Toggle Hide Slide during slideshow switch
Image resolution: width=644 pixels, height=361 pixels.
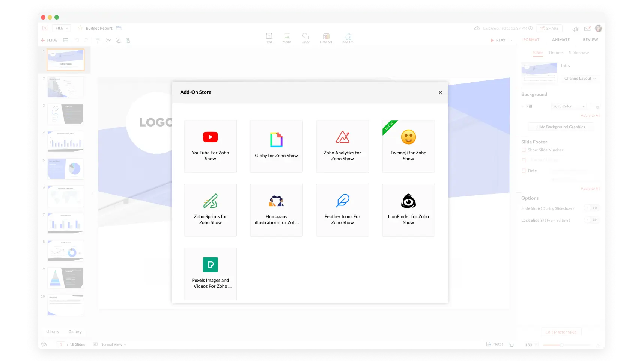coord(592,208)
